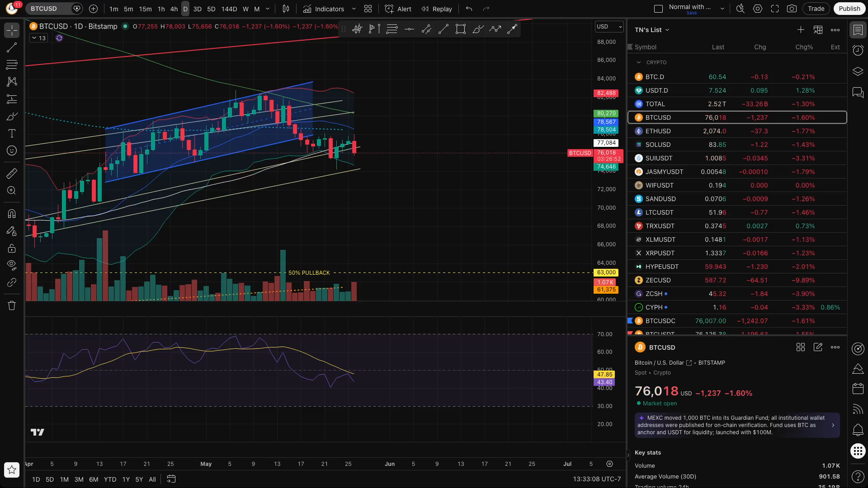The height and width of the screenshot is (488, 868).
Task: Switch to the 4h timeframe
Action: (174, 9)
